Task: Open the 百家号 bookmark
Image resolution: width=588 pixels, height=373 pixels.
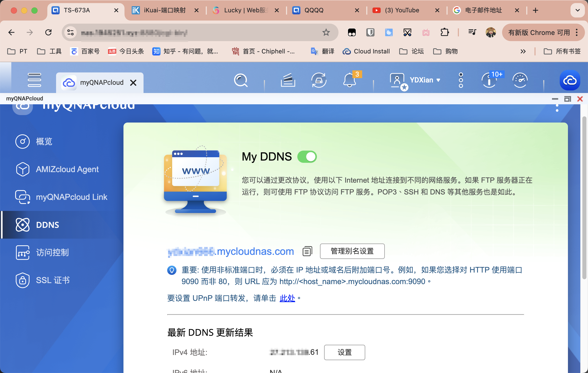Action: point(85,51)
